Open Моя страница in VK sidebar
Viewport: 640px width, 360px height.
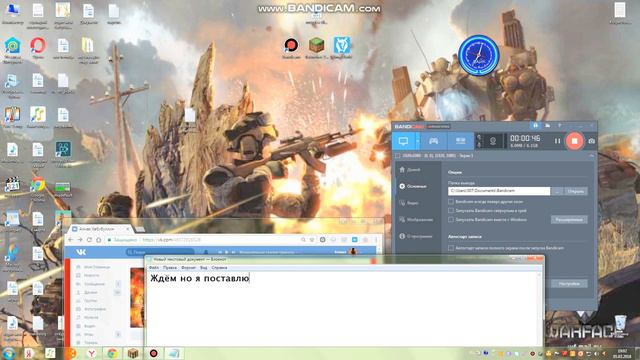click(93, 267)
